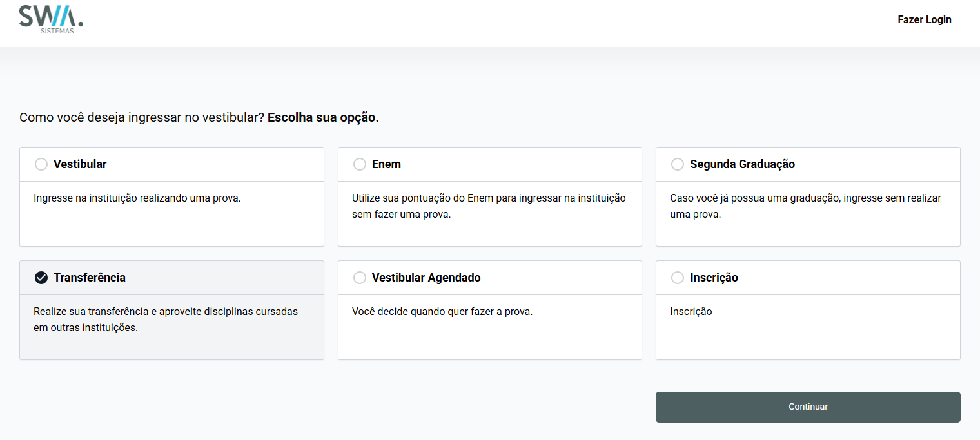Select the Enem radio button
The image size is (980, 440).
pyautogui.click(x=360, y=164)
